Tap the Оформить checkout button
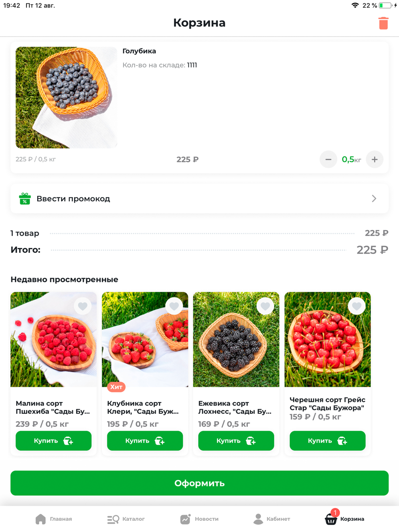The width and height of the screenshot is (399, 532). pos(199,483)
